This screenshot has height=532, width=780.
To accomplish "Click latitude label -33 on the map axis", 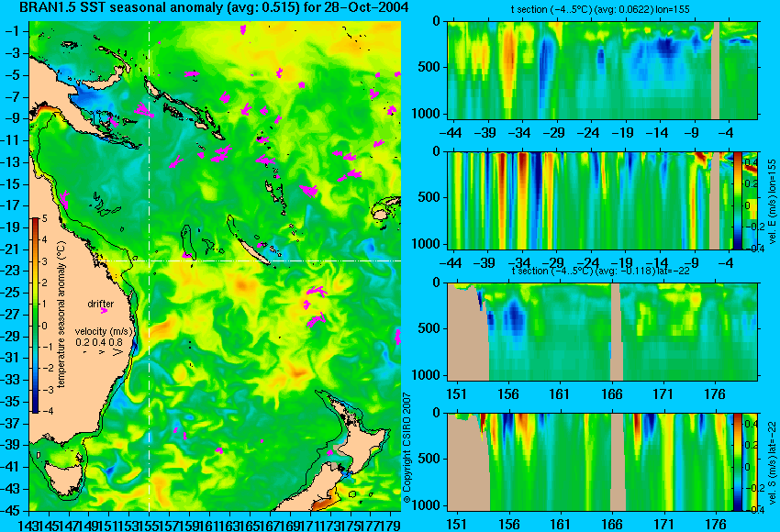I will click(10, 380).
